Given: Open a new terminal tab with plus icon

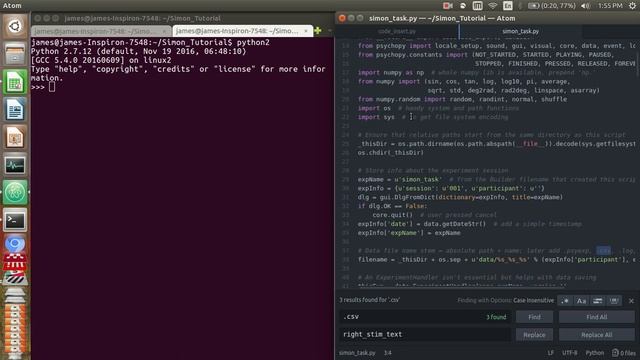Looking at the screenshot, I should tap(318, 31).
